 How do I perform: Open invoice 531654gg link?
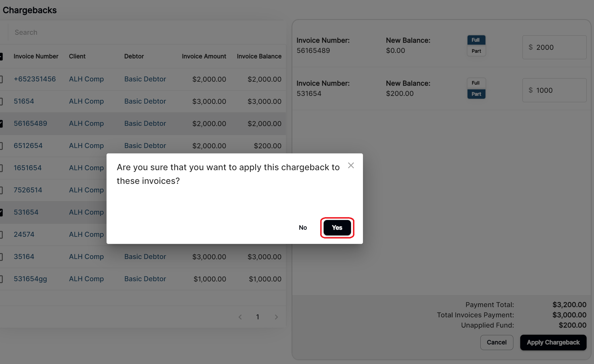click(30, 279)
